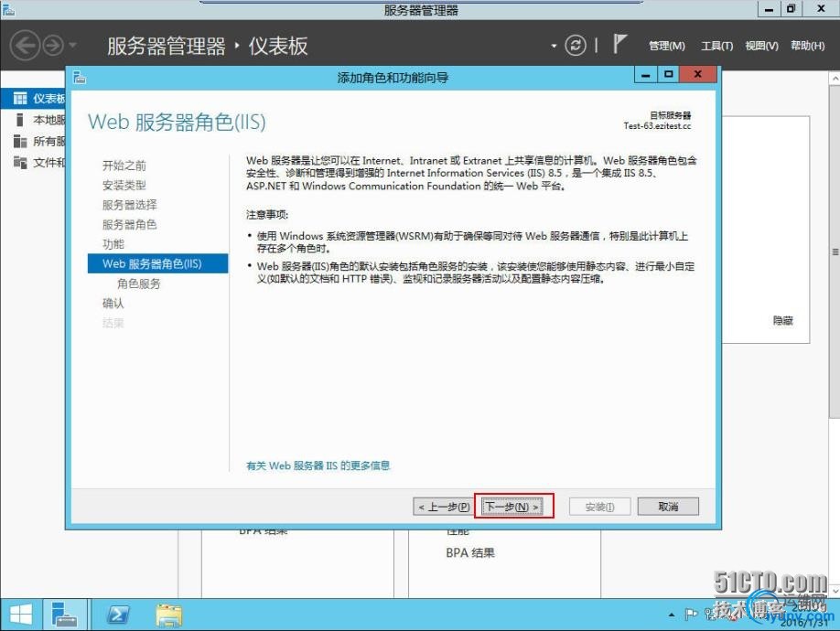This screenshot has width=840, height=631.
Task: Select the 仪表板 dashboard icon in the sidebar
Action: [20, 99]
